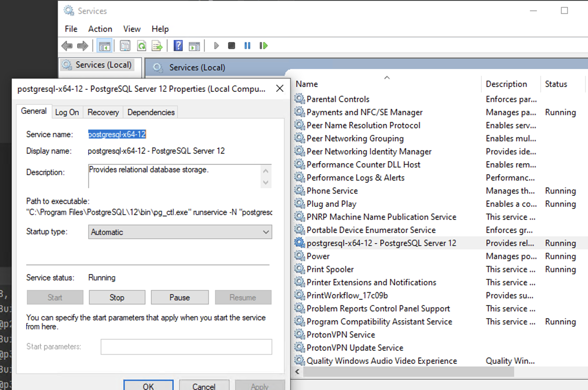588x390 pixels.
Task: Click the Stop button in Properties dialog
Action: coord(117,297)
